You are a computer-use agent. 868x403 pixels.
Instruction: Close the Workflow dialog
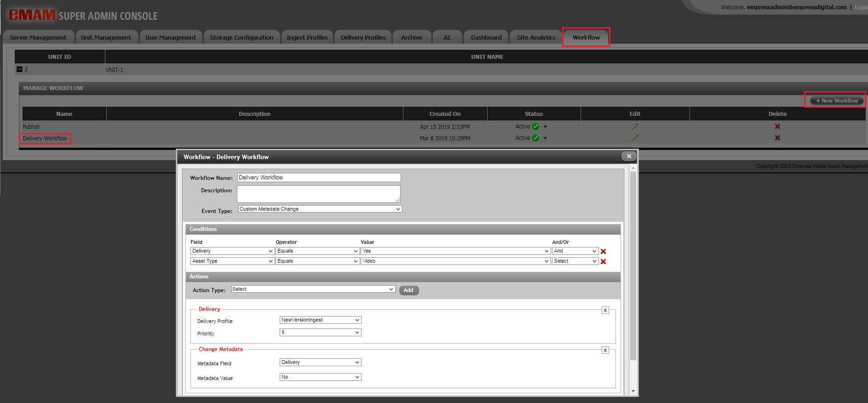click(x=629, y=156)
